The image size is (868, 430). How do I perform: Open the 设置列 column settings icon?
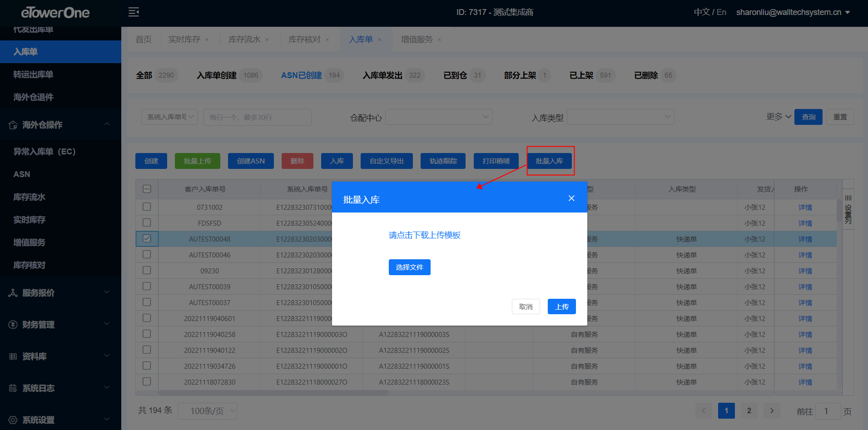coord(848,209)
